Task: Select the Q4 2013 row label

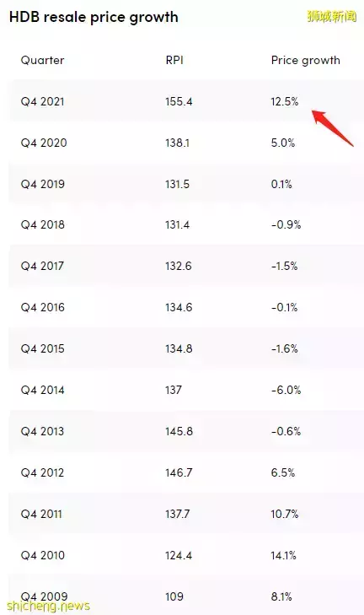Action: coord(42,431)
